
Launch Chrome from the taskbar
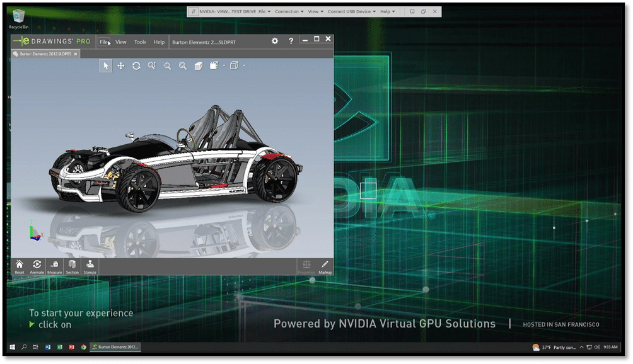point(84,347)
